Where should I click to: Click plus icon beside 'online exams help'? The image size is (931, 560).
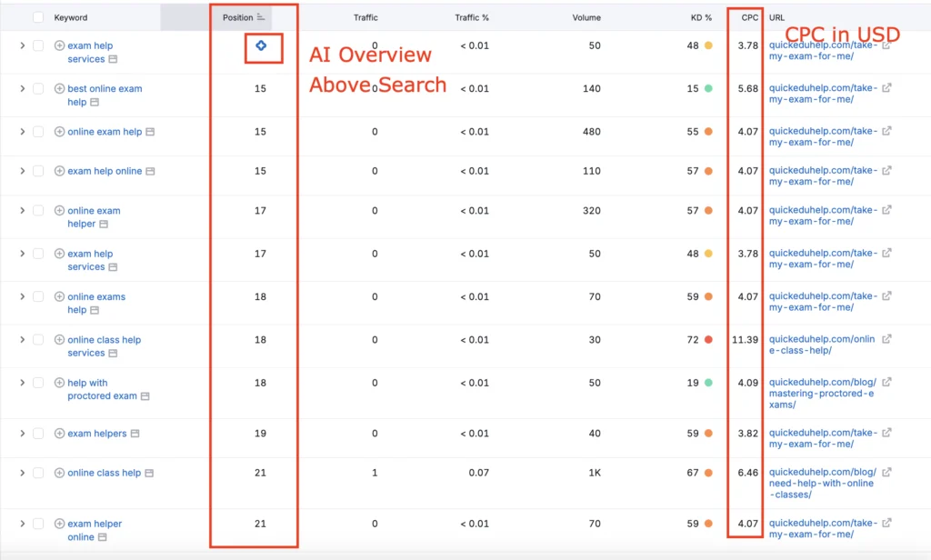[59, 296]
